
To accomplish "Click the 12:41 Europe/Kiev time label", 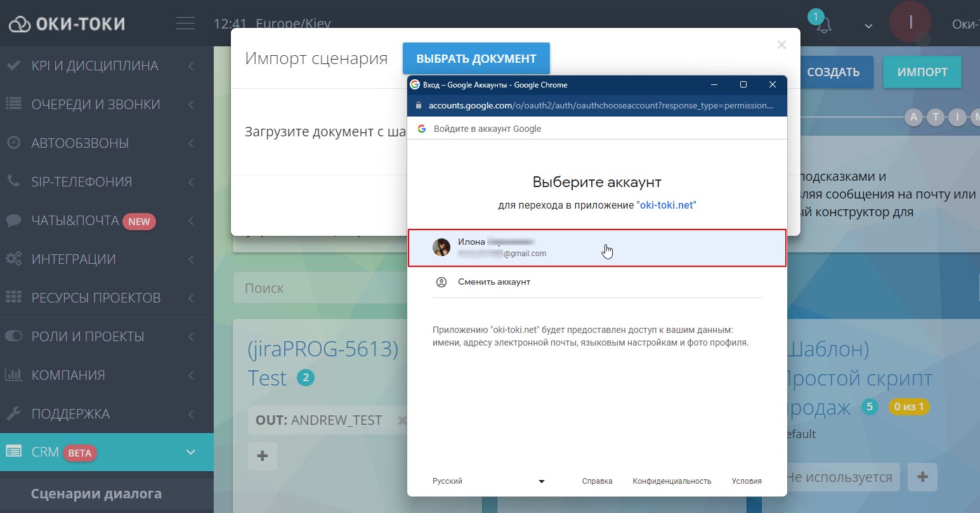I will [272, 24].
